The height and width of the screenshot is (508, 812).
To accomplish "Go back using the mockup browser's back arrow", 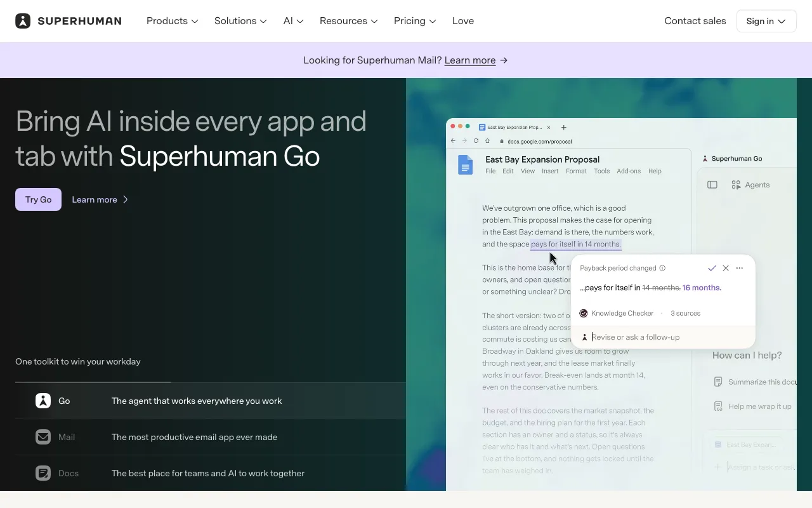I will (453, 141).
